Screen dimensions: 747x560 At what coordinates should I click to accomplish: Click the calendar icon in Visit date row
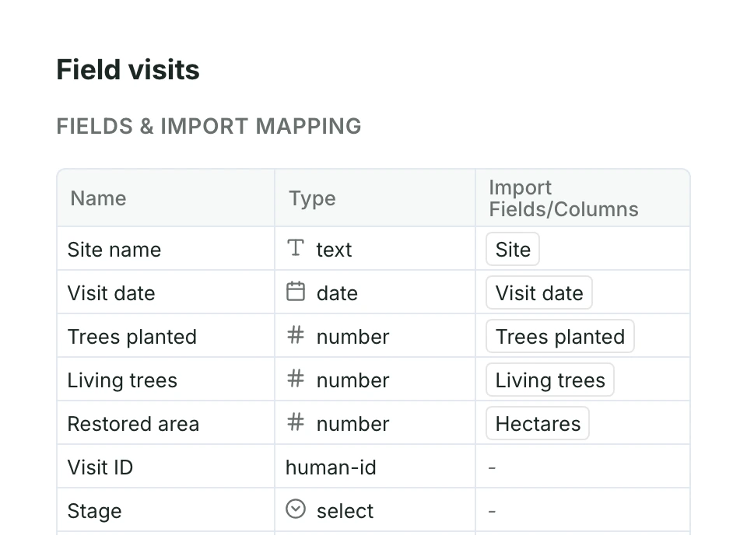point(296,292)
